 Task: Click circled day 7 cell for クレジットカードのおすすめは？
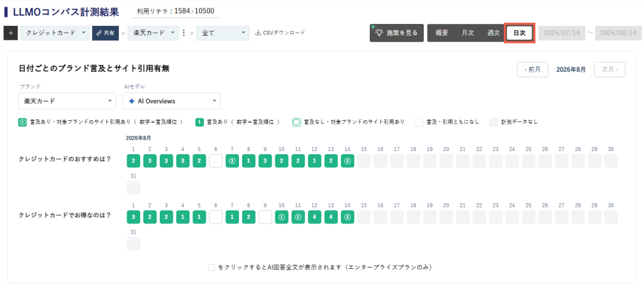(x=232, y=160)
